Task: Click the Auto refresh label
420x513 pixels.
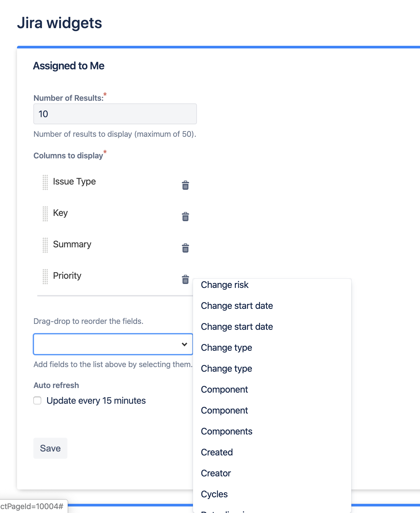Action: [56, 385]
